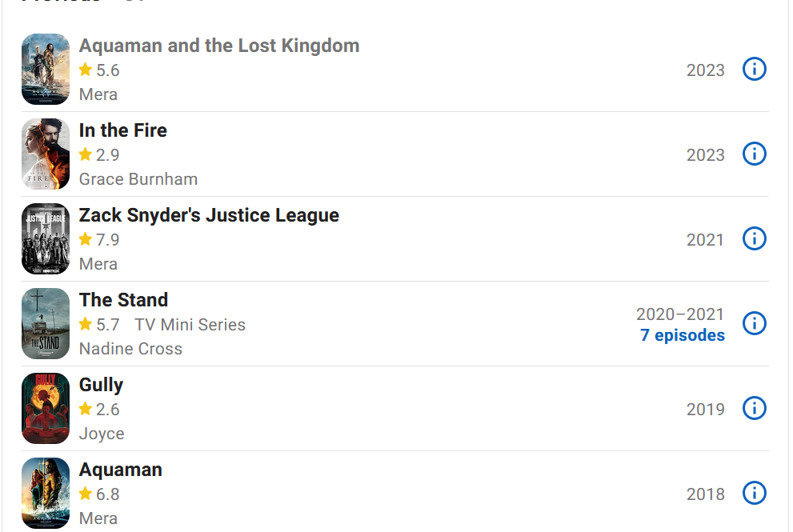
Task: Show info details for In the Fire
Action: (x=754, y=154)
